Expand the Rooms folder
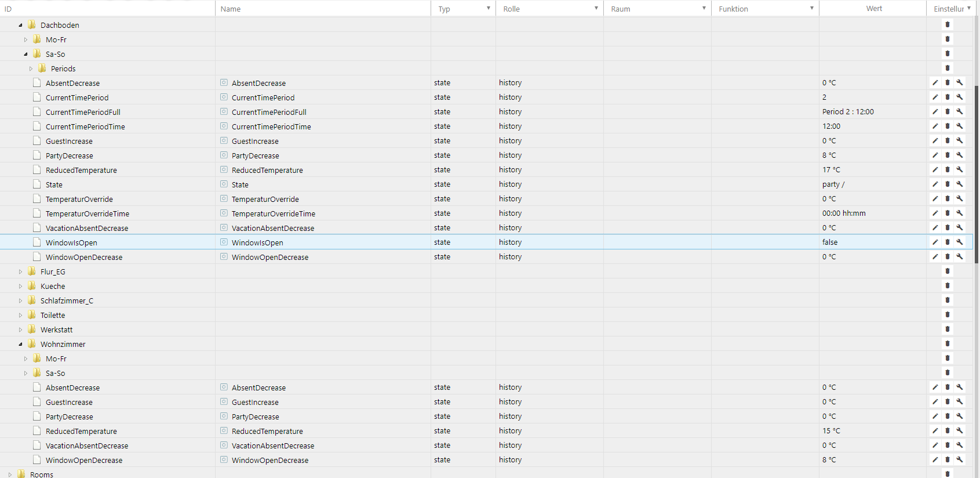 pyautogui.click(x=10, y=475)
